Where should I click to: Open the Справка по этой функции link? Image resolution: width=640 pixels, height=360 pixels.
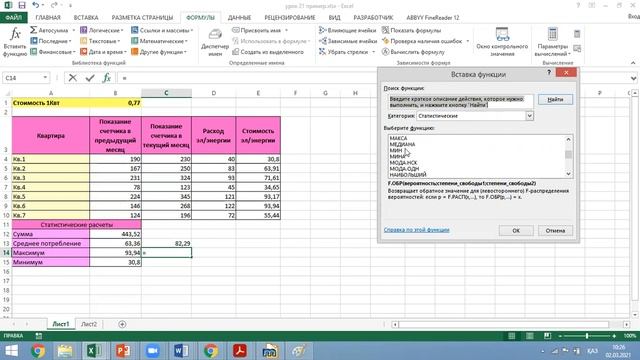416,230
